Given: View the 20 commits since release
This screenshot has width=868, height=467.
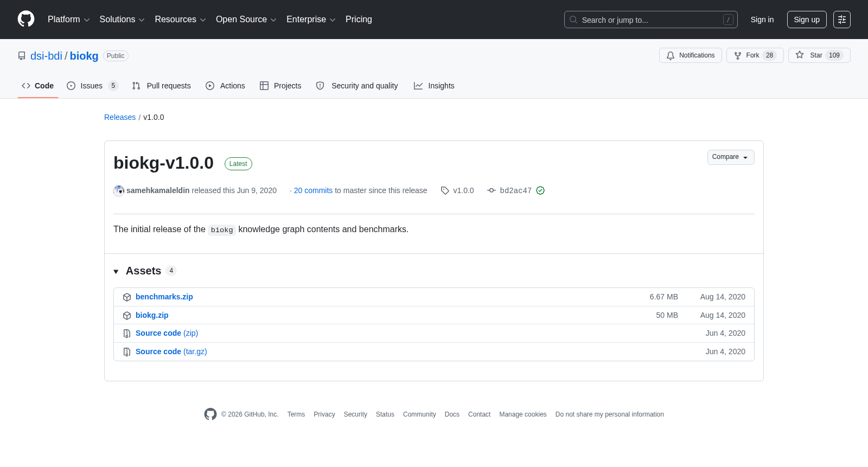Looking at the screenshot, I should (x=313, y=190).
